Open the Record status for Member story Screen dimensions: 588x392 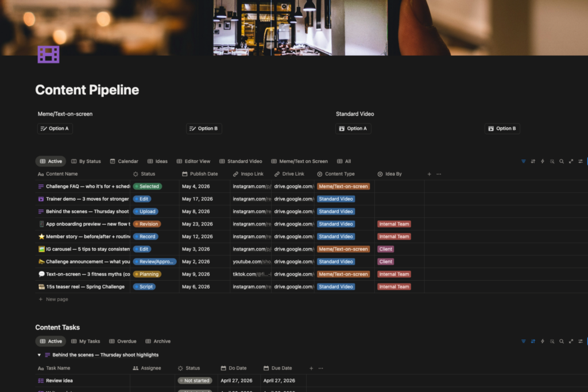[145, 236]
